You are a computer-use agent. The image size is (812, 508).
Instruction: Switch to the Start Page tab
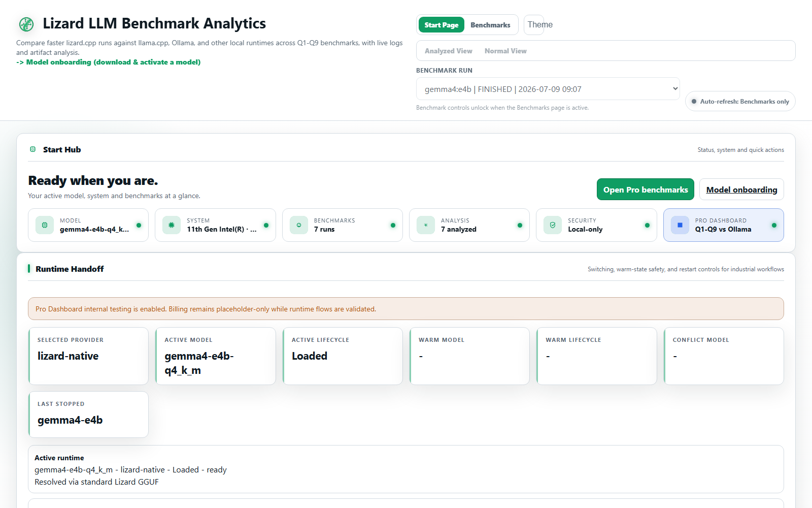[441, 25]
